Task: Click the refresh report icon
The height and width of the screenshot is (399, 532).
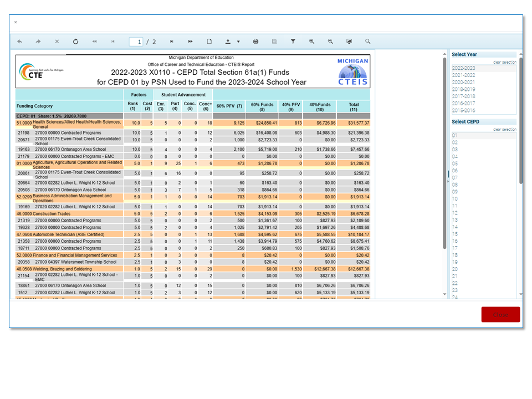Action: pos(75,42)
